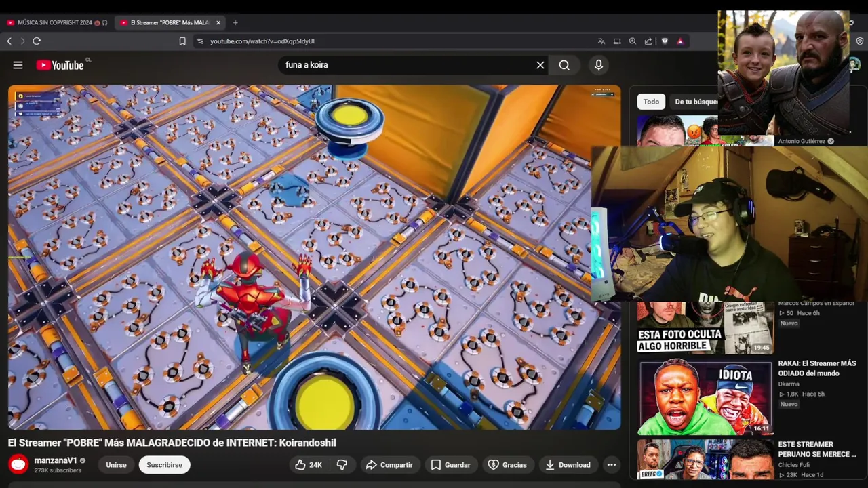Image resolution: width=868 pixels, height=488 pixels.
Task: Switch to 'MÚSICA SIN COPYRIGHT 2024' tab
Action: pos(57,22)
